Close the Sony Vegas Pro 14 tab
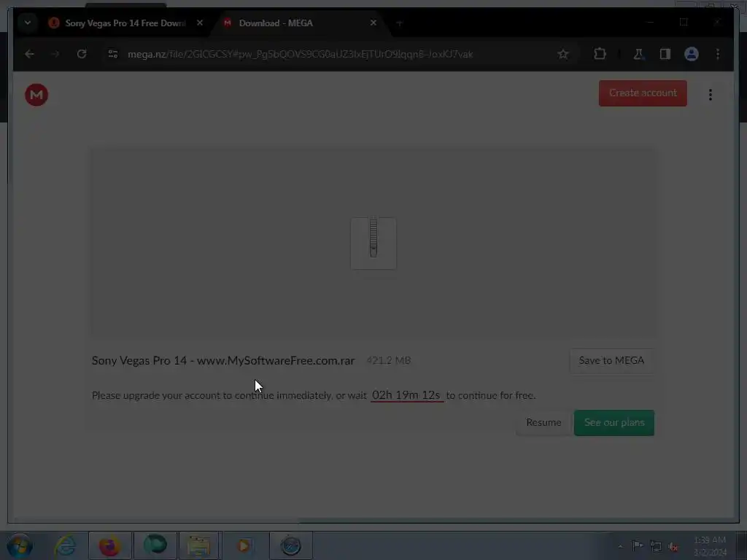747x560 pixels. click(200, 23)
